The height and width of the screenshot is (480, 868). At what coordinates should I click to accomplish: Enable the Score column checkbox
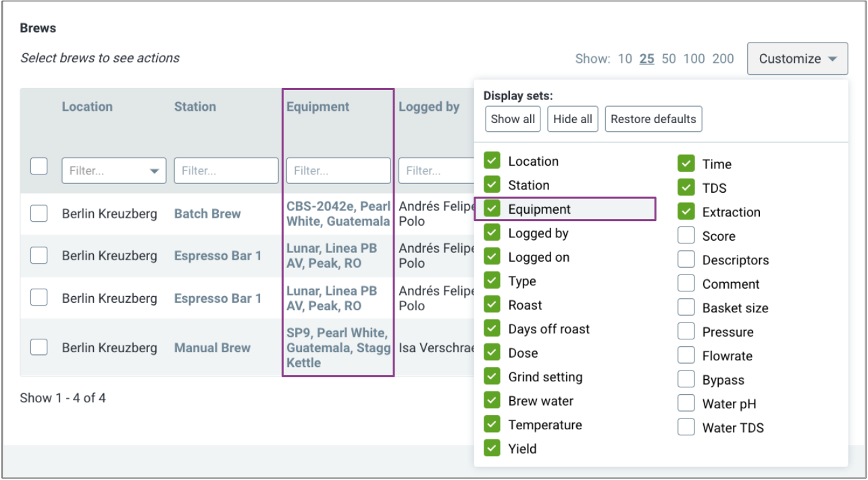(x=686, y=236)
